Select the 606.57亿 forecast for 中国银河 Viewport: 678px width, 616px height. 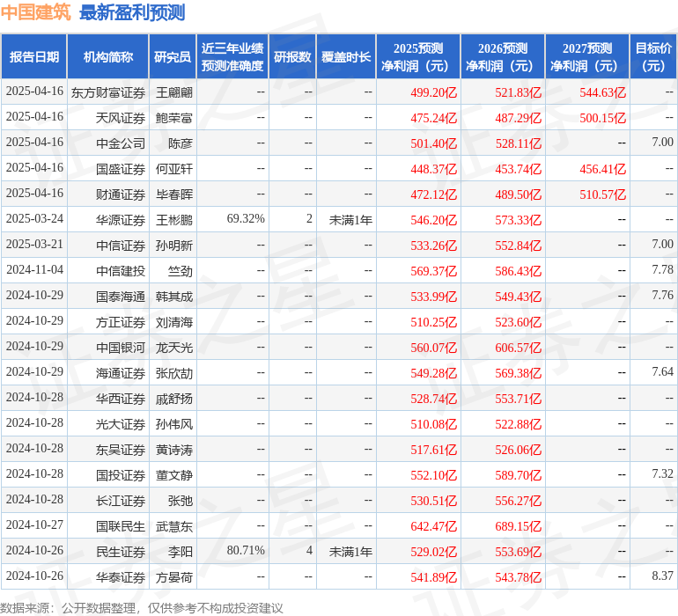tap(518, 348)
